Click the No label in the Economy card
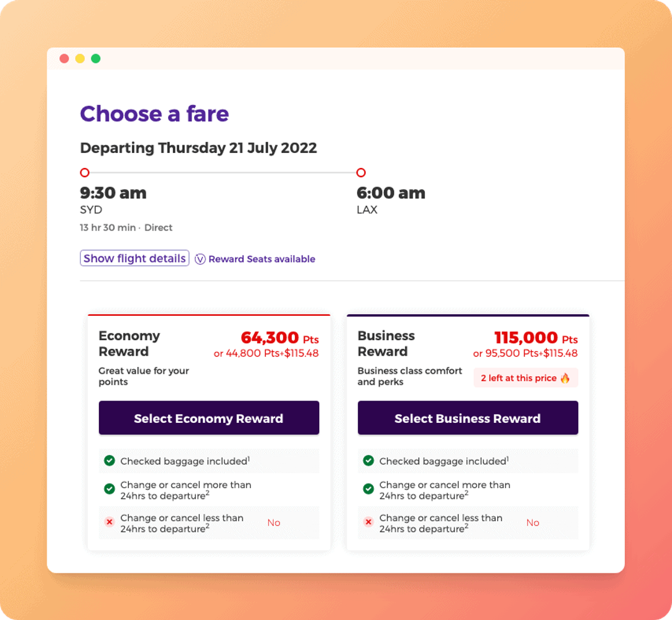This screenshot has width=672, height=620. point(274,522)
